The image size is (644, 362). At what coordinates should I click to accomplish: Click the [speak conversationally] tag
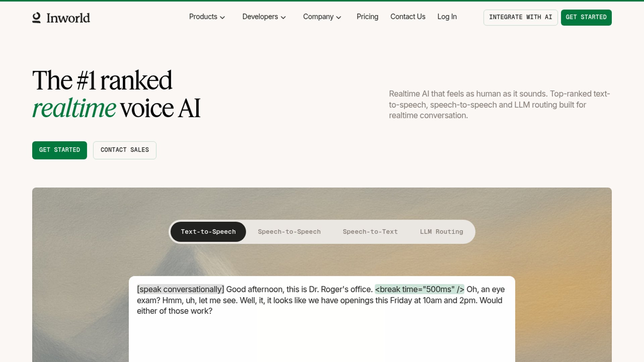(x=180, y=289)
